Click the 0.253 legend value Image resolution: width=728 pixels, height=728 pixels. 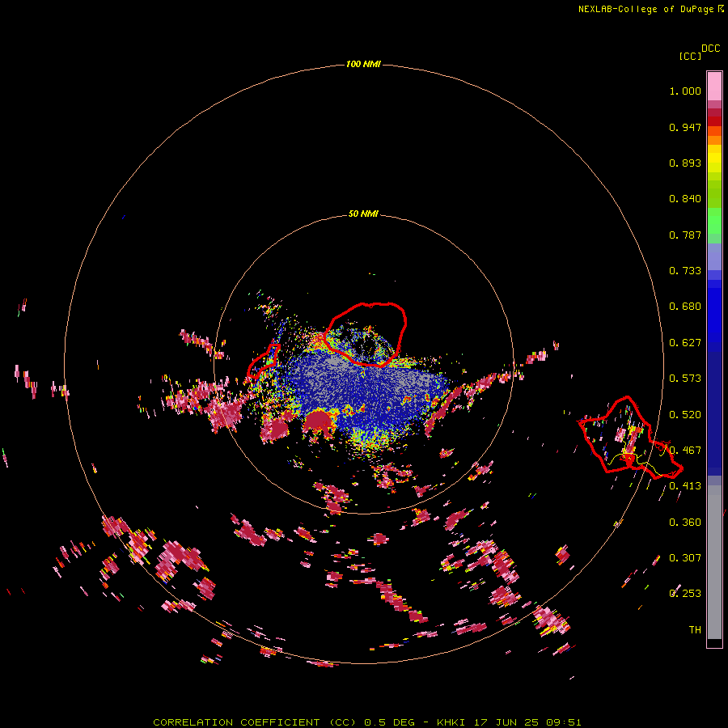[685, 594]
